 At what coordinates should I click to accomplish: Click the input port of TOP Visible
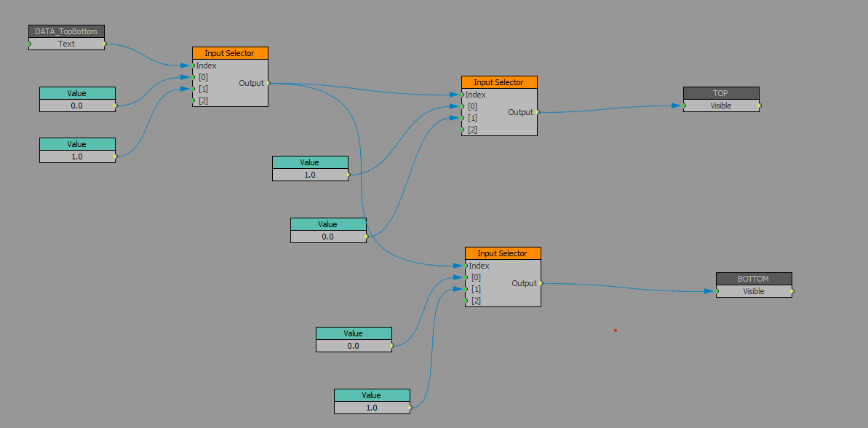(684, 106)
